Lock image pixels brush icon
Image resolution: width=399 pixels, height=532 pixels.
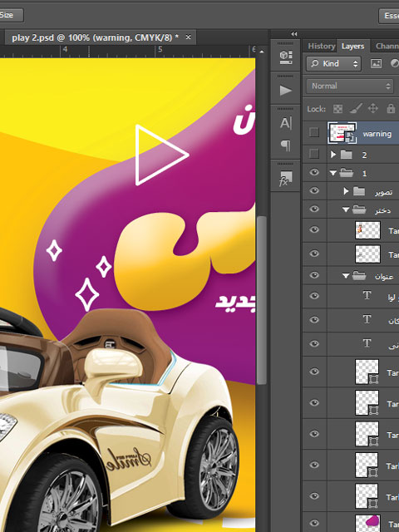(355, 109)
